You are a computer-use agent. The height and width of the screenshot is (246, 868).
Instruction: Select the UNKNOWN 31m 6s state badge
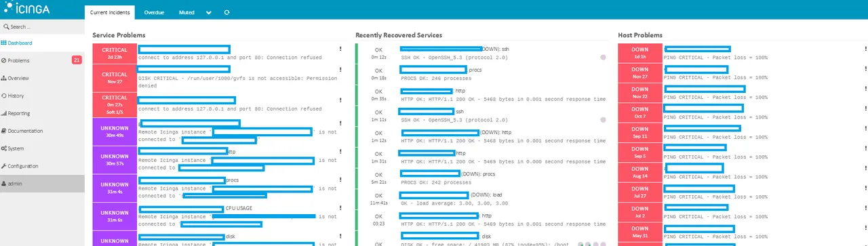(x=114, y=216)
